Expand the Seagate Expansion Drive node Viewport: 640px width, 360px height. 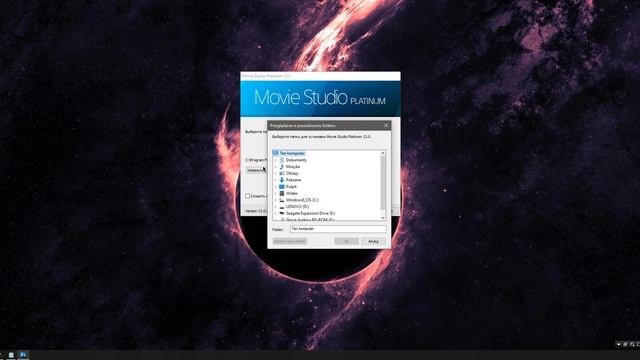[276, 213]
